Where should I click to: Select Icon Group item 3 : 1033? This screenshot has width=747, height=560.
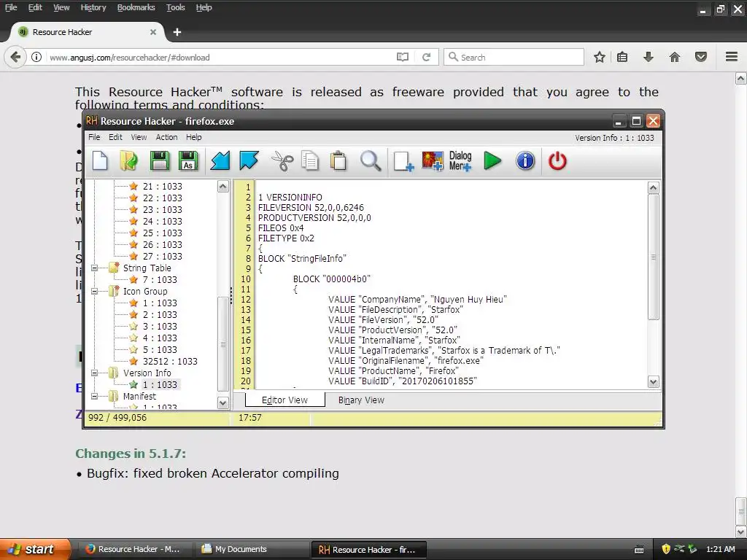coord(160,326)
